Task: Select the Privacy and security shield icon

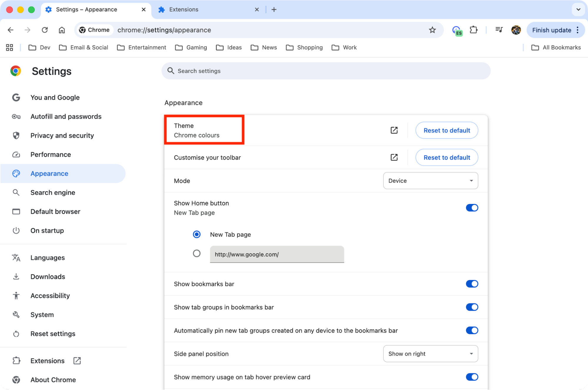Action: click(x=16, y=135)
